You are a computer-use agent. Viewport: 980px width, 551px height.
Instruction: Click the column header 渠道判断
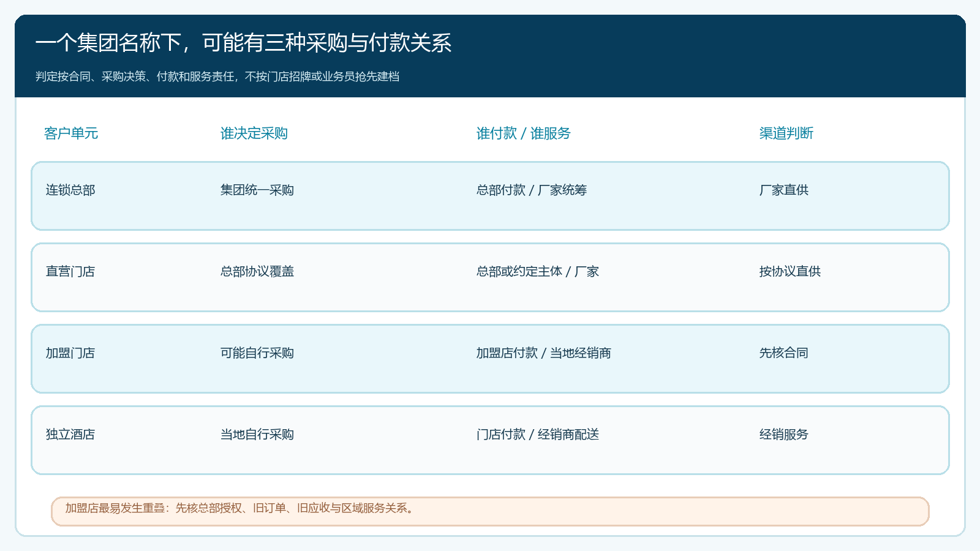(786, 133)
